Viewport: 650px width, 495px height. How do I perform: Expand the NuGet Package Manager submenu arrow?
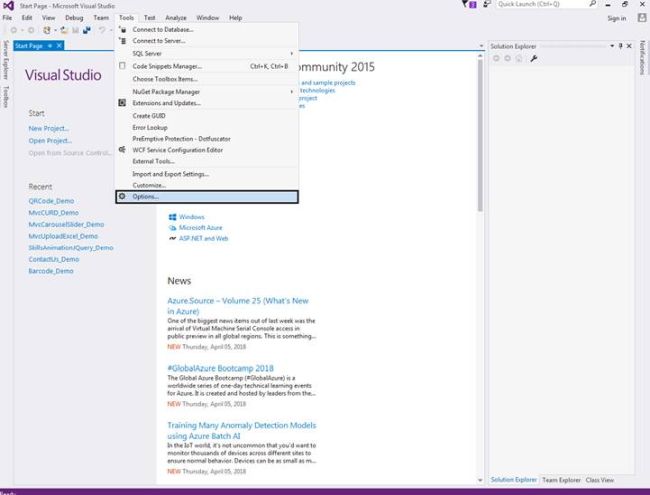click(292, 92)
